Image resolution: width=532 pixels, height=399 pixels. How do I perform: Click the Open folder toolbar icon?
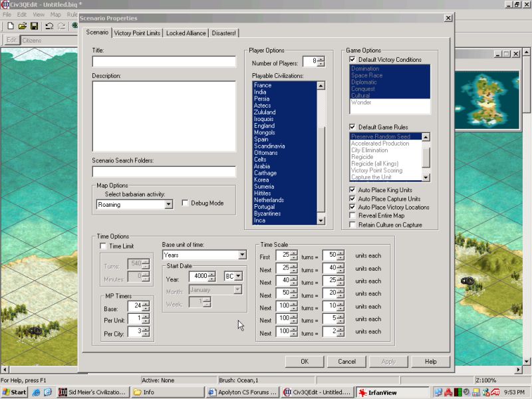pos(22,26)
